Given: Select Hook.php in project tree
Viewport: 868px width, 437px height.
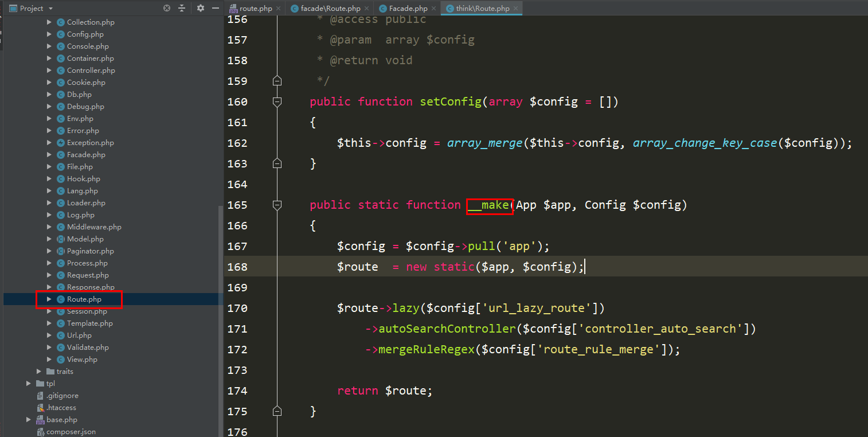Looking at the screenshot, I should click(x=84, y=179).
